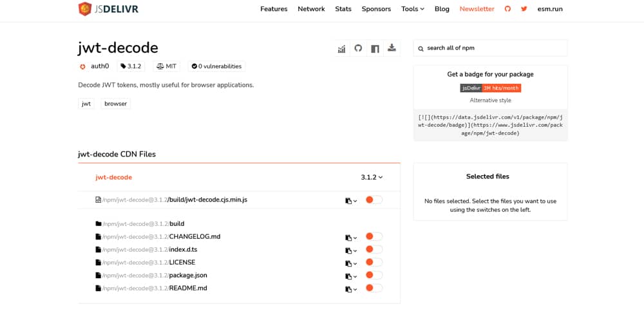Click the jsDelivr hits/month badge image
Screen dimensions: 644x322
pyautogui.click(x=490, y=88)
